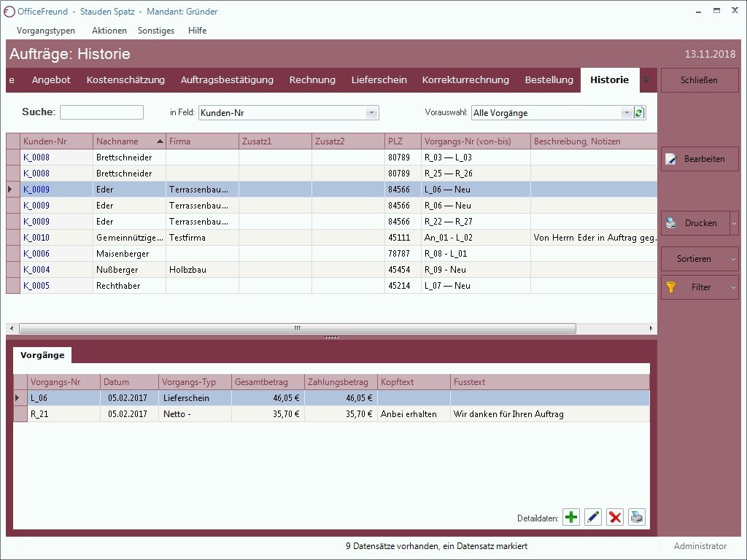The image size is (747, 560).
Task: Click the scrollbar right arrow of upper table
Action: click(x=651, y=329)
